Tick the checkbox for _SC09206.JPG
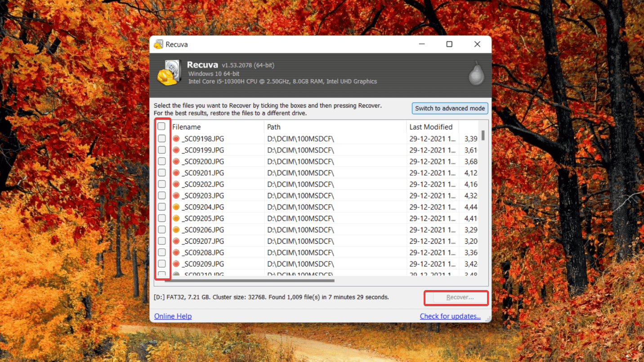This screenshot has width=644, height=362. (161, 230)
